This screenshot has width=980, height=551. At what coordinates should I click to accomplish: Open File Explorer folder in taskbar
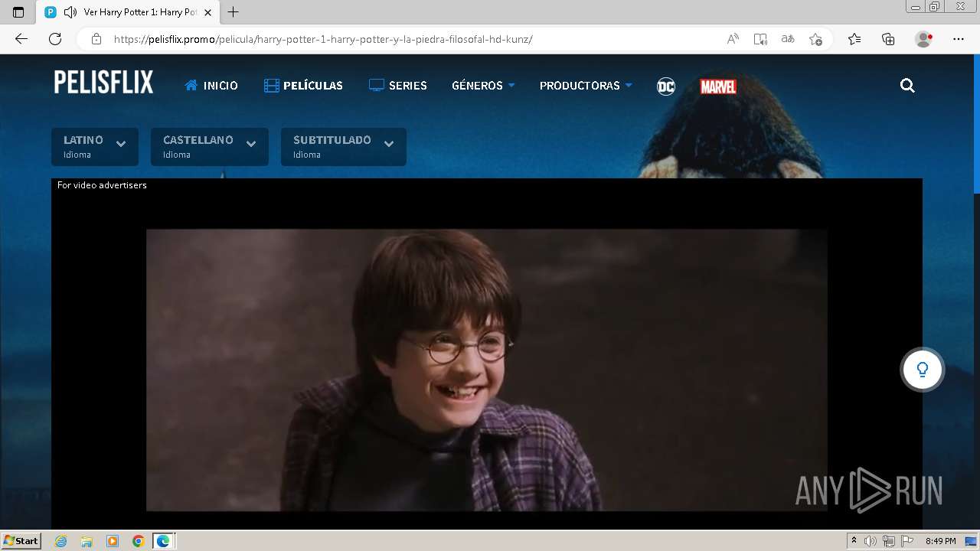87,541
